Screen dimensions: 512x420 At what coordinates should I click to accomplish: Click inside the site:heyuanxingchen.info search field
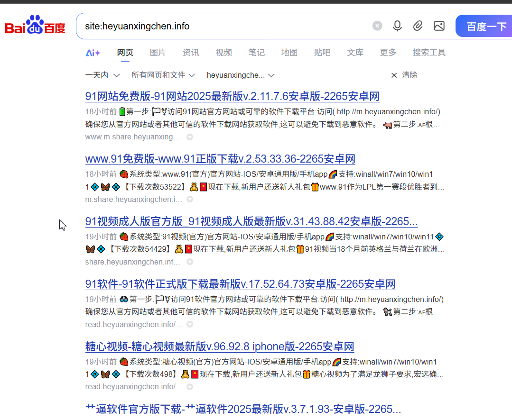[x=223, y=26]
